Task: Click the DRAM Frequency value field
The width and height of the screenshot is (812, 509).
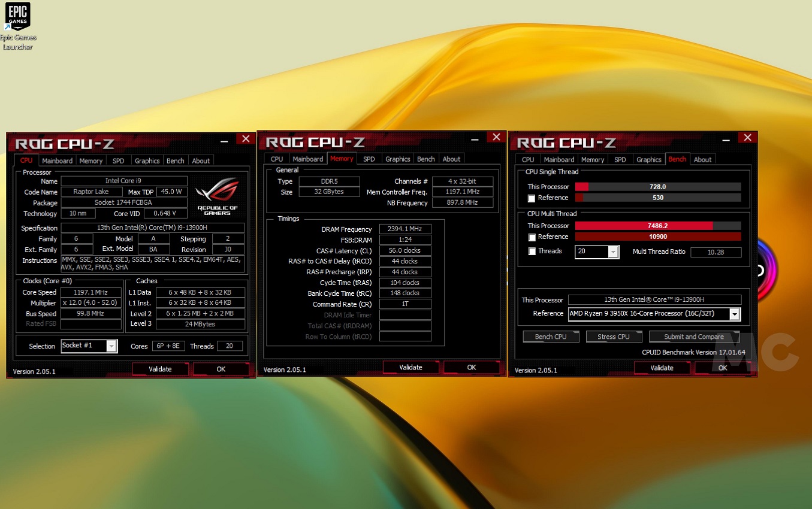Action: [405, 229]
